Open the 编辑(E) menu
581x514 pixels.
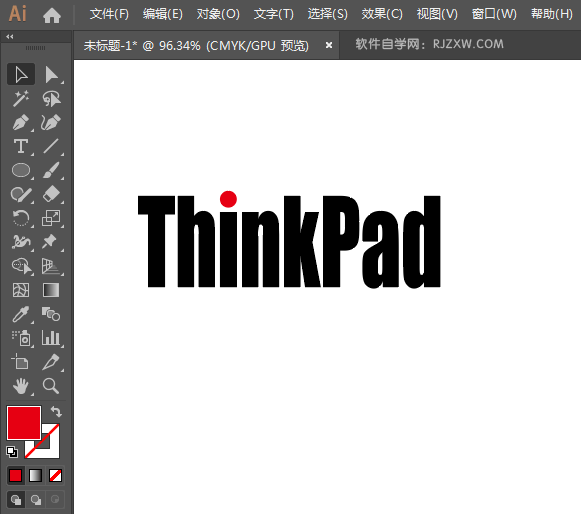[x=163, y=14]
